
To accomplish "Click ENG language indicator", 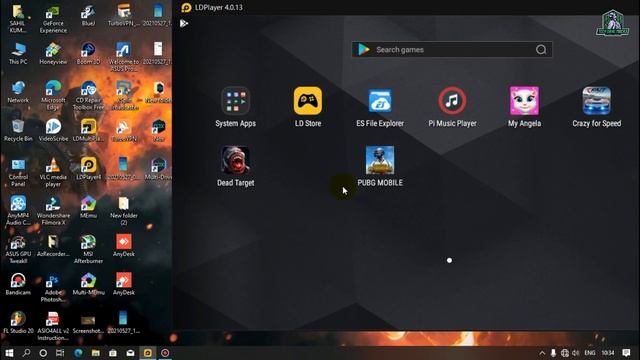I will point(590,353).
